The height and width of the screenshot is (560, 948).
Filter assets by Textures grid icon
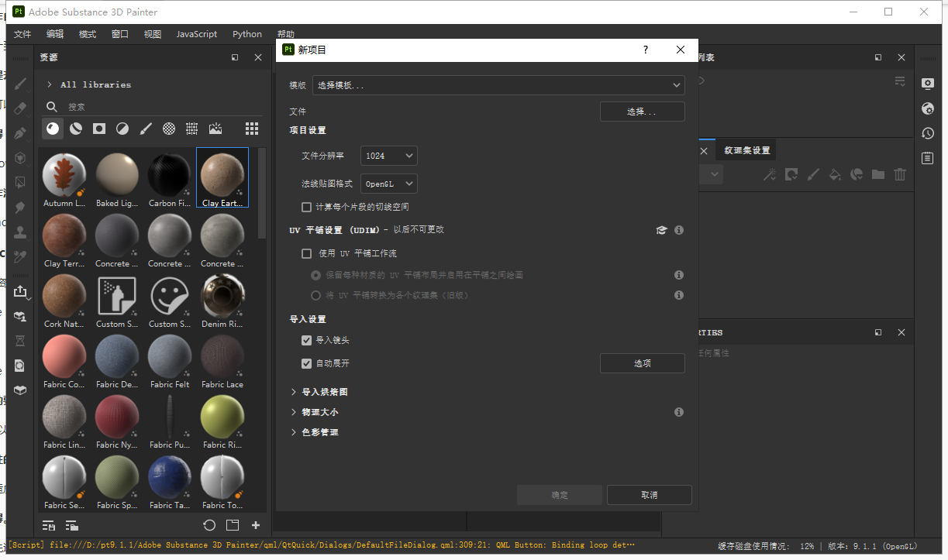coord(192,129)
